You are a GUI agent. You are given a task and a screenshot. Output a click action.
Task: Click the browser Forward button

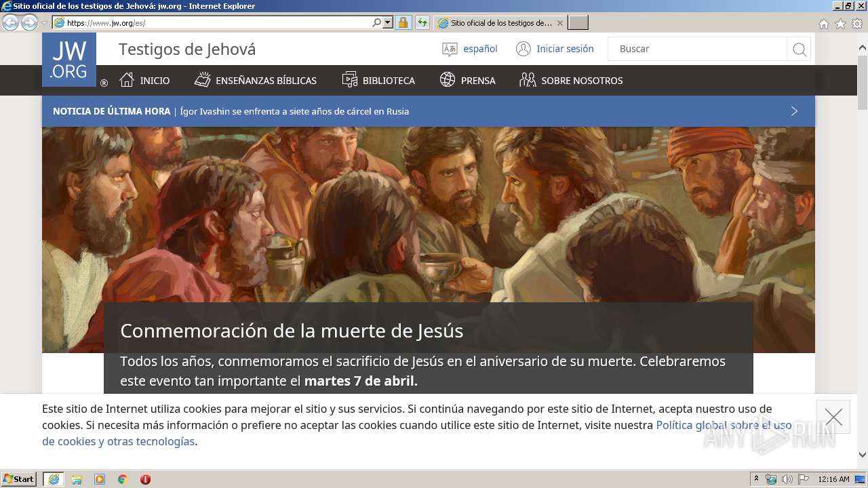tap(29, 22)
